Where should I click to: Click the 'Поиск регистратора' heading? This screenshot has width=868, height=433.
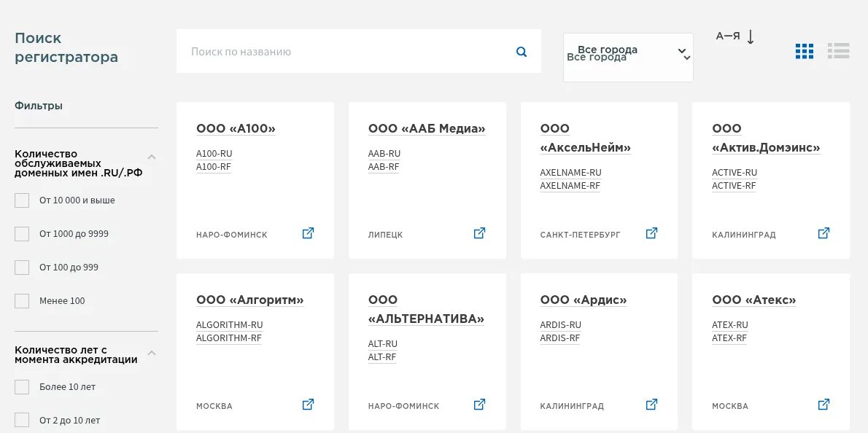66,47
